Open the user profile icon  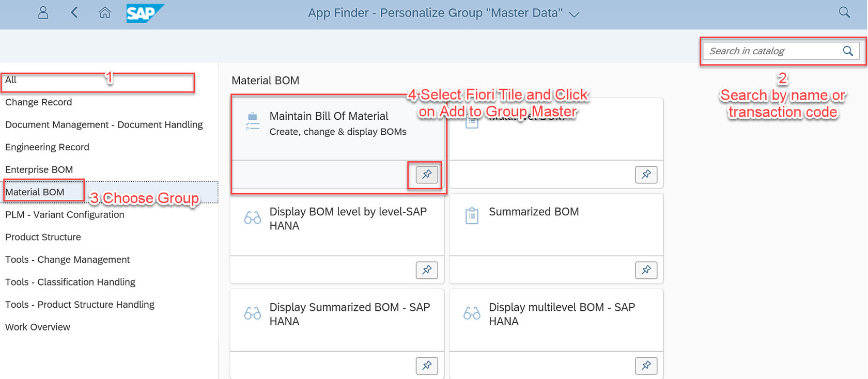[43, 12]
